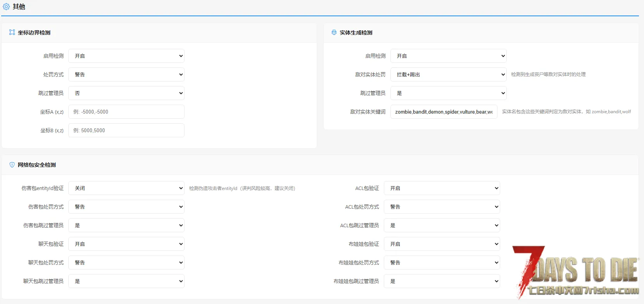Screen dimensions: 644x304
Task: Expand the 敌对实体处罚 dropdown showing 拦截+踢出
Action: [448, 74]
